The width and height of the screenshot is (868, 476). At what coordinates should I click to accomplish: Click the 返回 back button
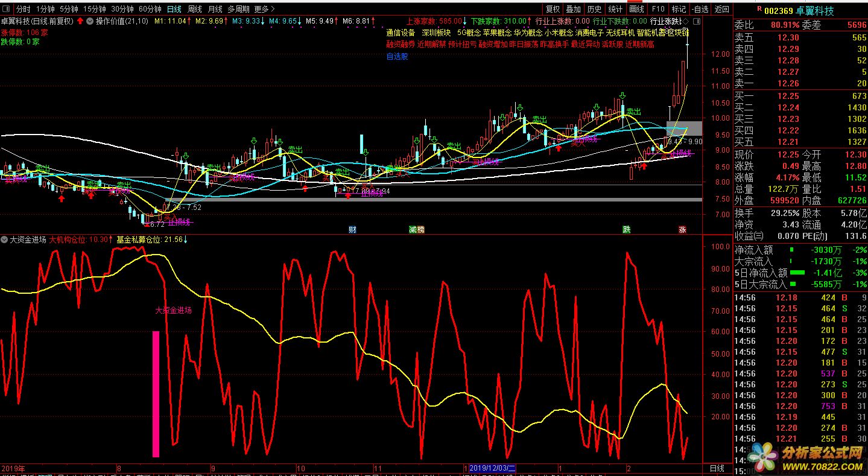point(721,9)
